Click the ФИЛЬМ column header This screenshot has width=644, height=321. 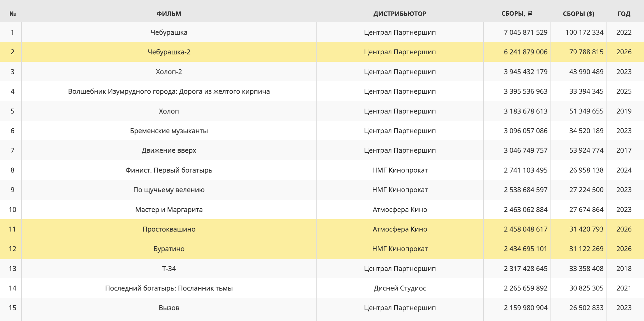point(169,14)
